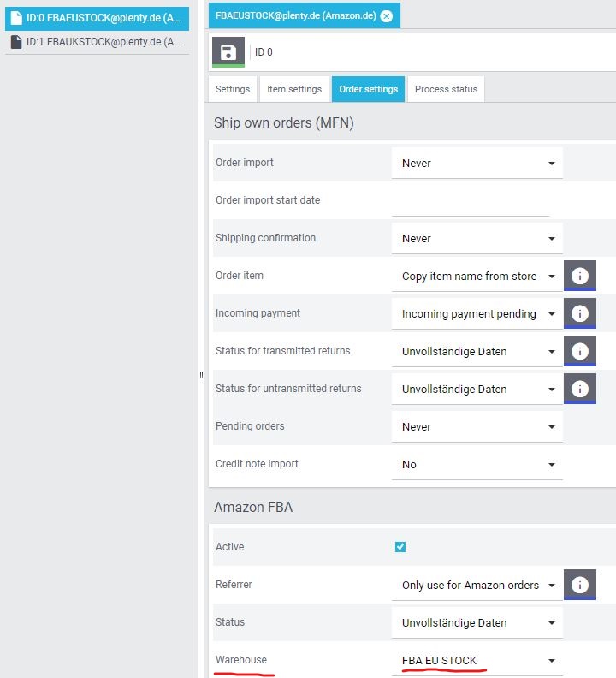
Task: Select ID:0 FBAEUSTOCK account in sidebar
Action: pyautogui.click(x=96, y=17)
